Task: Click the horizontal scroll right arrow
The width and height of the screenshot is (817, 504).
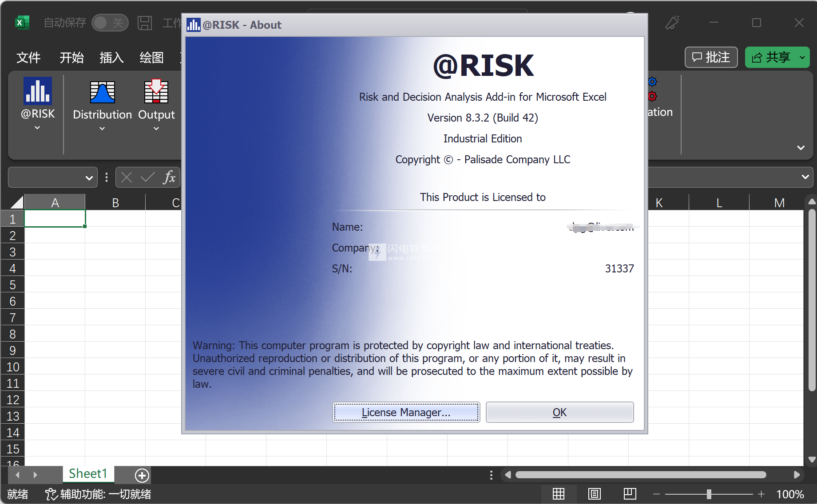Action: [x=797, y=475]
